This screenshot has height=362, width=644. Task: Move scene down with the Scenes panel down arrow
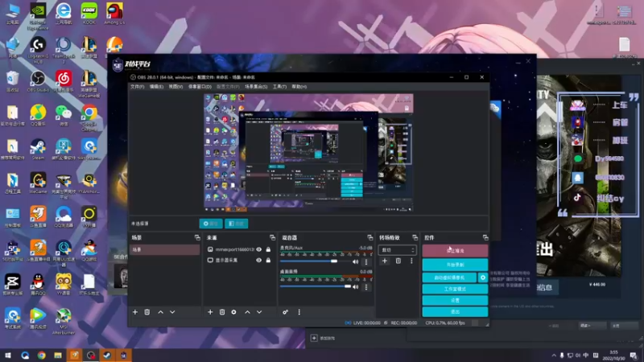pyautogui.click(x=172, y=312)
